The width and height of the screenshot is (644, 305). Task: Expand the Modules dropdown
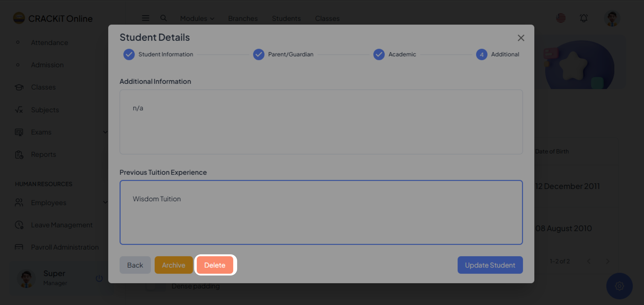pyautogui.click(x=197, y=18)
